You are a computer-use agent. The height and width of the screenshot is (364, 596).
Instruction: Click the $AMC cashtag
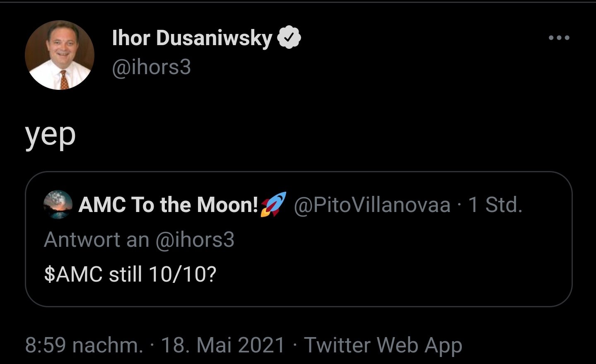(x=73, y=274)
